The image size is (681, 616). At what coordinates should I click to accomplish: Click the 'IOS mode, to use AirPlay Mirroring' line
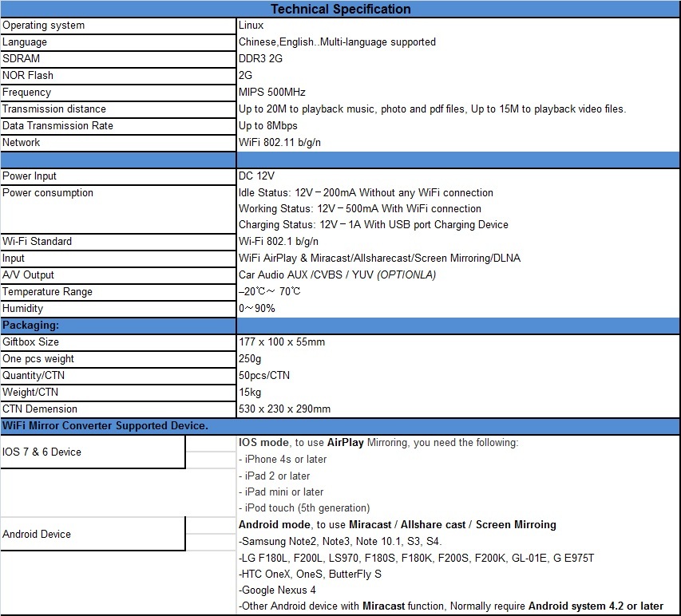point(378,443)
